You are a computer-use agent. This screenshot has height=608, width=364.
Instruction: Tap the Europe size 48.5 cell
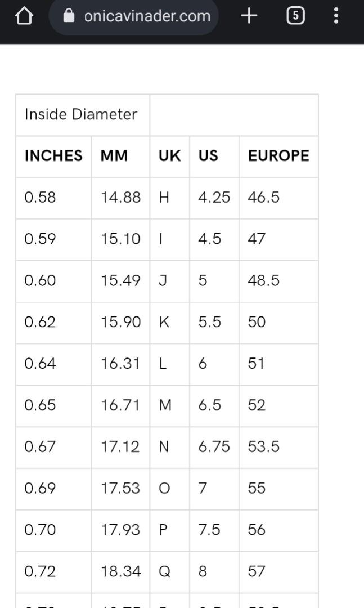tap(264, 281)
